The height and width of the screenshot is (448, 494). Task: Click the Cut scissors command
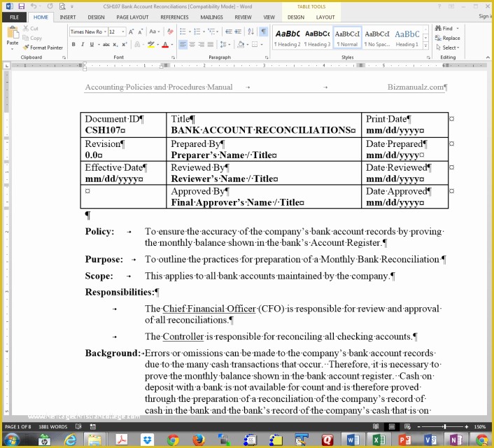click(x=31, y=29)
